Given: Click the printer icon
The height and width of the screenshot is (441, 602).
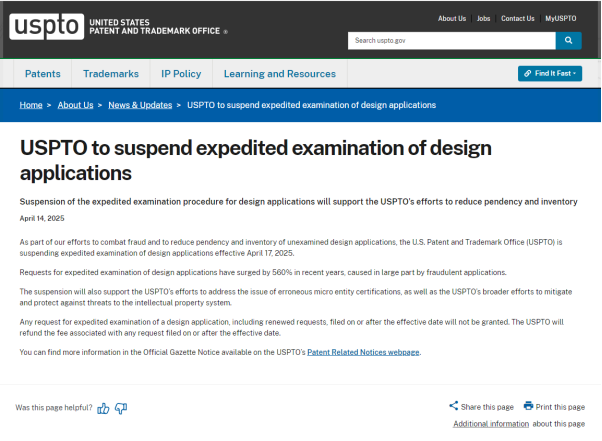Looking at the screenshot, I should click(x=528, y=406).
